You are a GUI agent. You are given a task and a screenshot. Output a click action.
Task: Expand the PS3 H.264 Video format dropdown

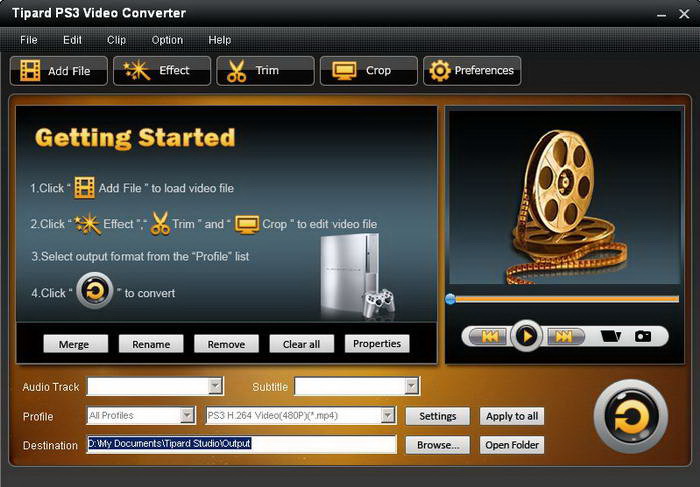pos(388,416)
